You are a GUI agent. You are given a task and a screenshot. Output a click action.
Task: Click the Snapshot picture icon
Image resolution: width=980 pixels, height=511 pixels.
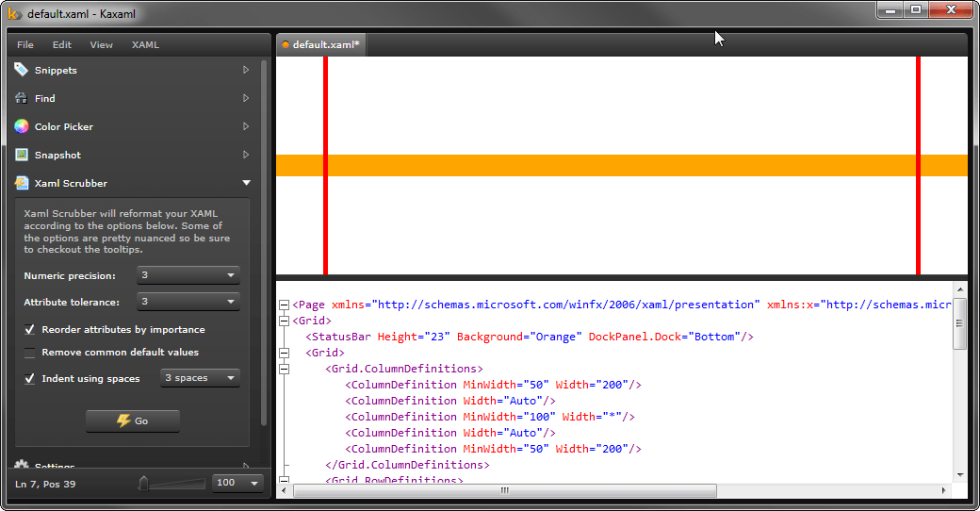(22, 155)
